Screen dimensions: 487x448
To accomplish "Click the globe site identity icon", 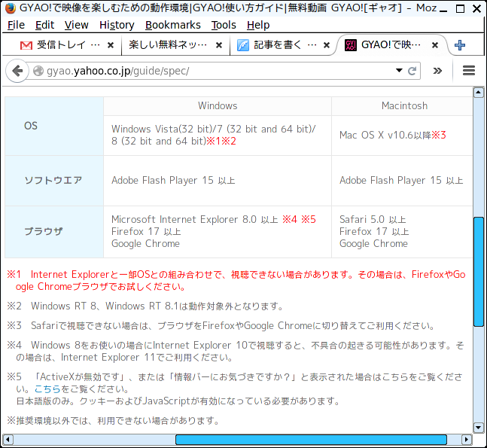I will pos(38,71).
